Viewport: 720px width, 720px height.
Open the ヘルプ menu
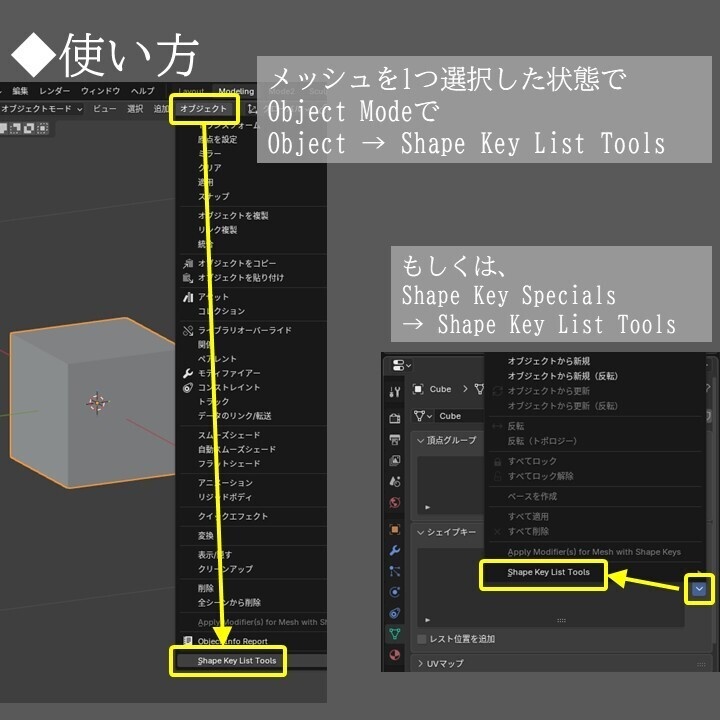[143, 91]
